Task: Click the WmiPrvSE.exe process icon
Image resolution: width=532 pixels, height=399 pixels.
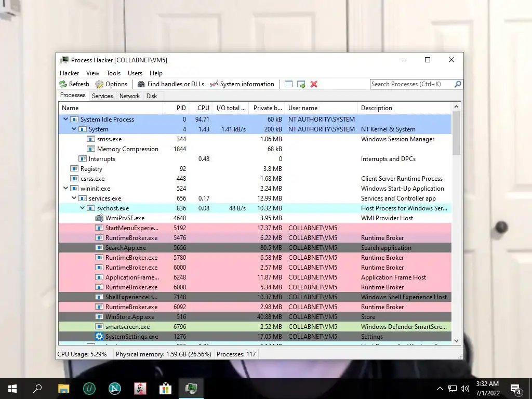Action: pyautogui.click(x=99, y=218)
